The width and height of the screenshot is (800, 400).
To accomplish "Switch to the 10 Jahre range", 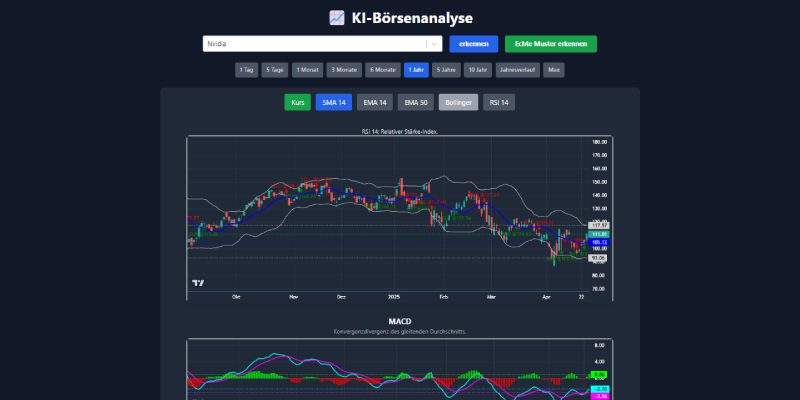I will point(476,70).
